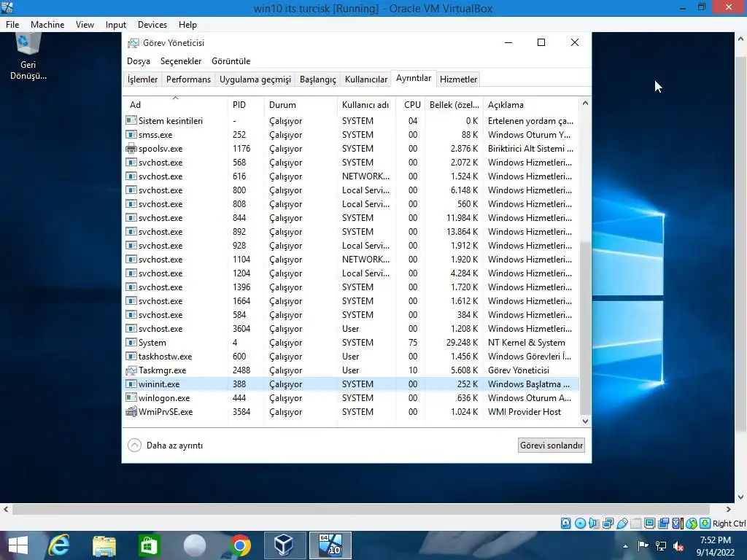Select the smss.exe process row
The height and width of the screenshot is (560, 747).
tap(352, 135)
